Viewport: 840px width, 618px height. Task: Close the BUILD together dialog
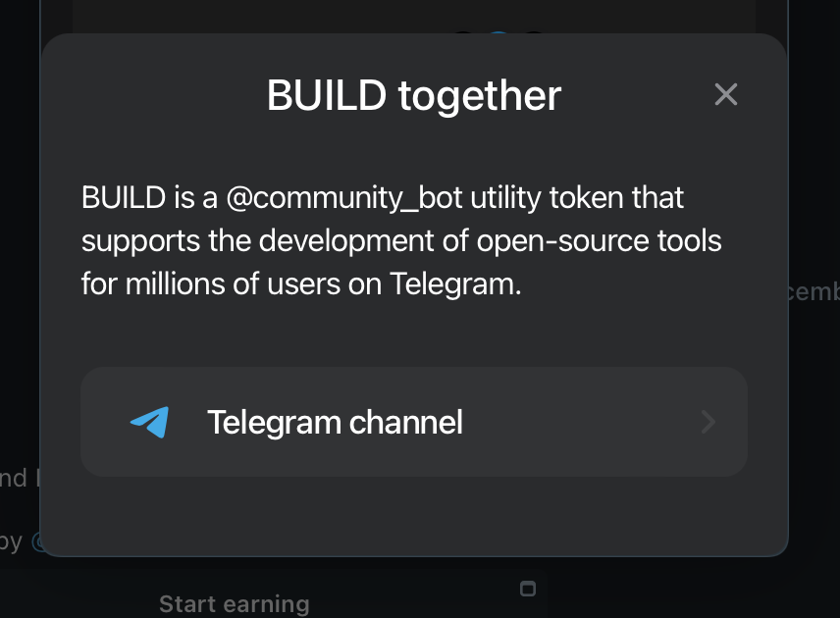[x=725, y=94]
